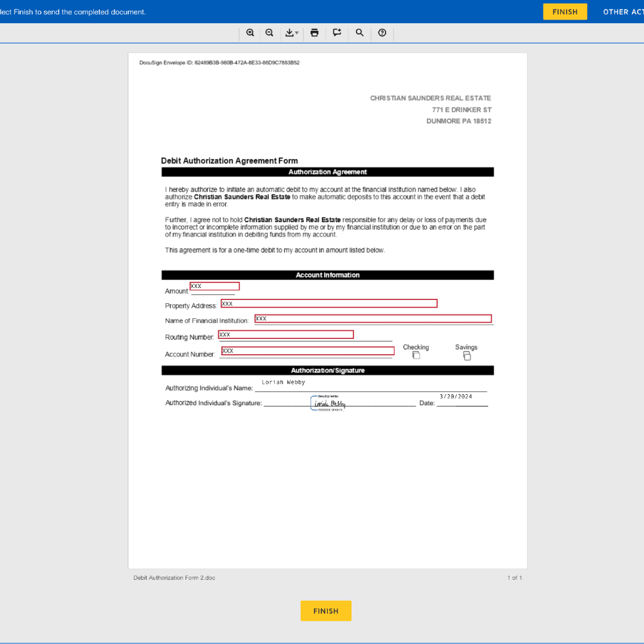This screenshot has width=644, height=644.
Task: Select the Routing Number field
Action: pyautogui.click(x=286, y=334)
